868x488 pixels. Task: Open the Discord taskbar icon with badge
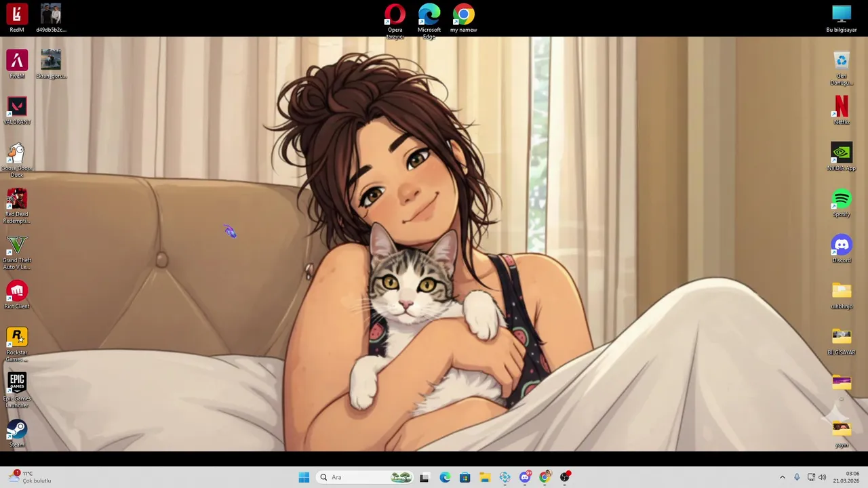tap(525, 477)
